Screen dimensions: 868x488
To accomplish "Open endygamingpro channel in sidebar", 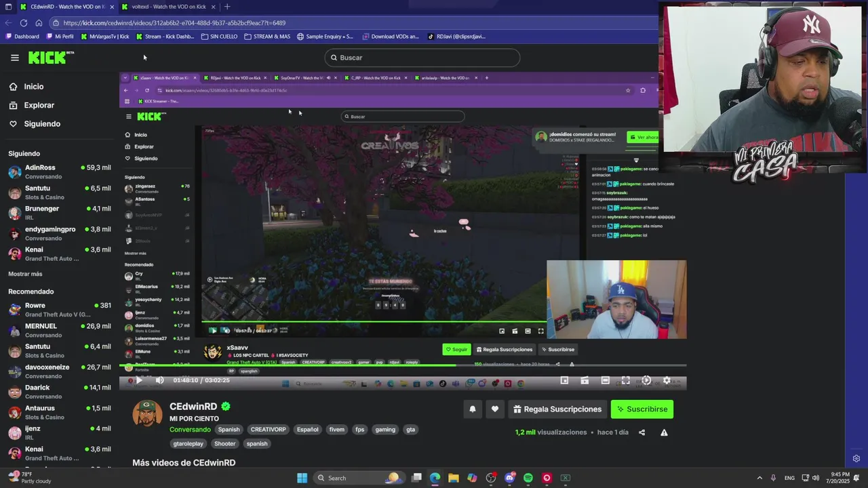I will [x=60, y=233].
